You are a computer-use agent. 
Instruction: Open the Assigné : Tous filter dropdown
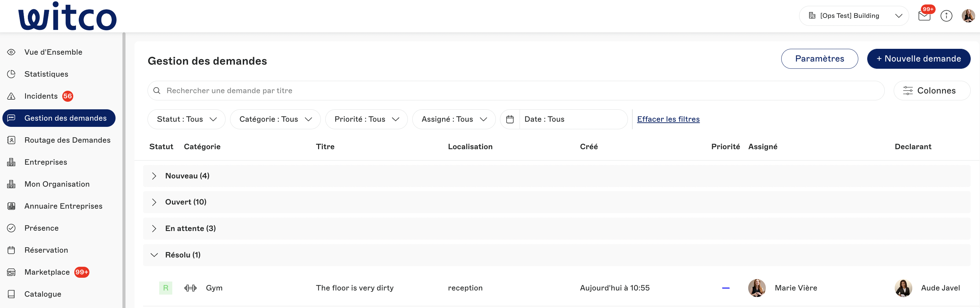(454, 119)
